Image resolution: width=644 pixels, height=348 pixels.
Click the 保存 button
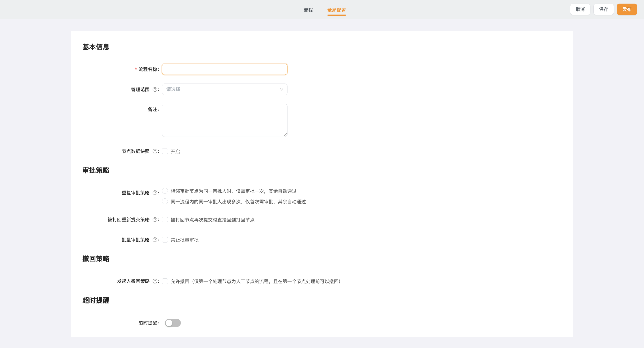pos(603,9)
